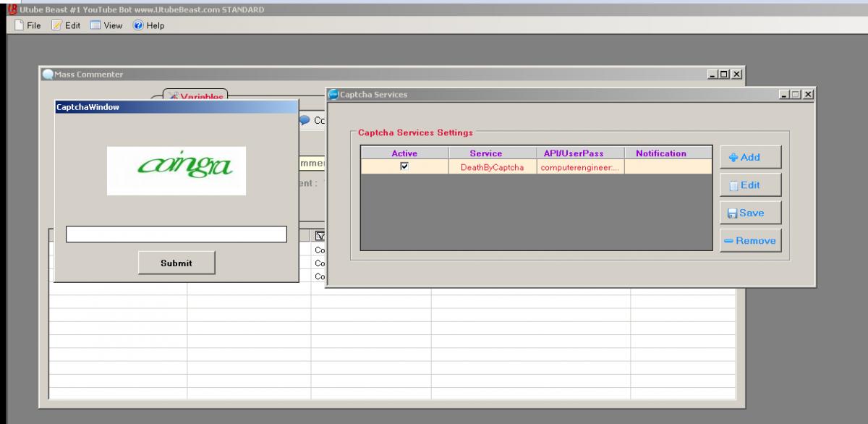Close the Captcha Services window
The height and width of the screenshot is (424, 868).
(808, 95)
